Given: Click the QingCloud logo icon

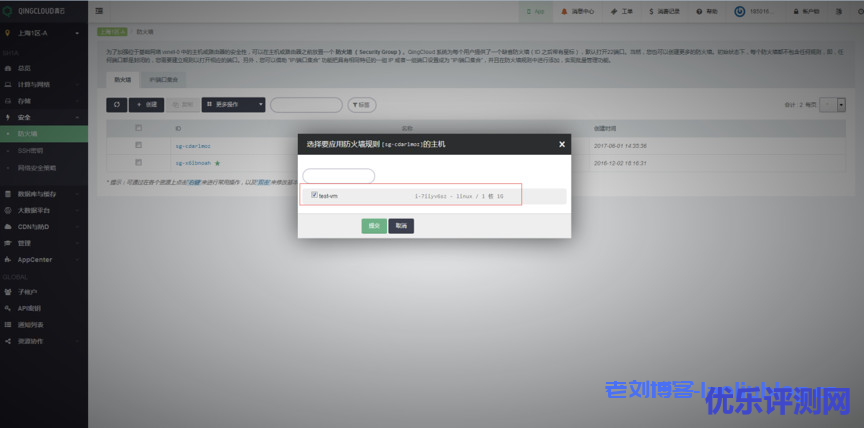Looking at the screenshot, I should coord(8,11).
